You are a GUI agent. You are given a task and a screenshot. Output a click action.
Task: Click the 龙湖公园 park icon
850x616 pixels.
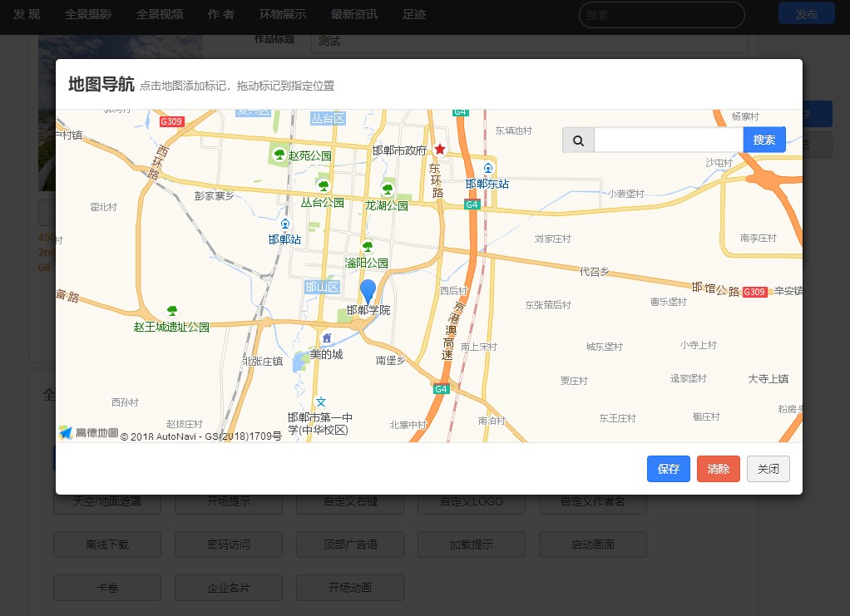[x=387, y=190]
